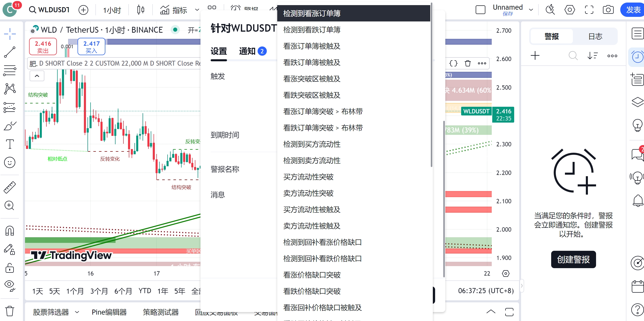The image size is (644, 321).
Task: Set chart range to 3个月
Action: tap(99, 291)
